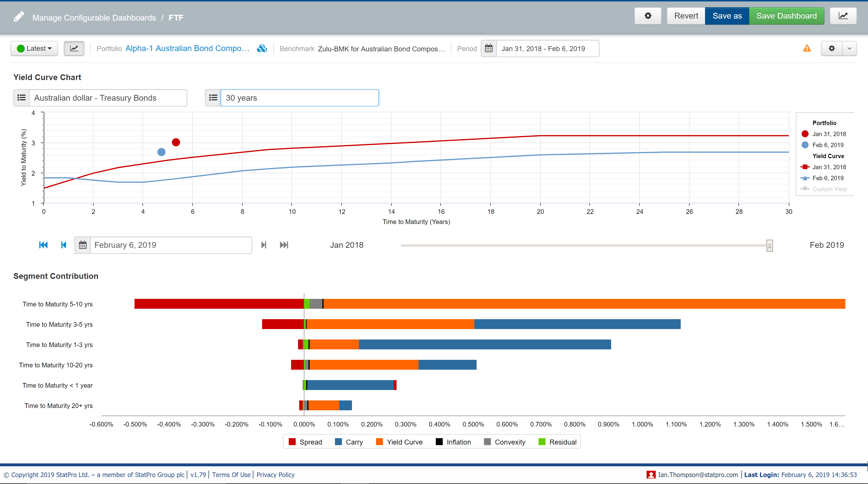Click the Period calendar icon
The image size is (868, 484).
point(489,48)
